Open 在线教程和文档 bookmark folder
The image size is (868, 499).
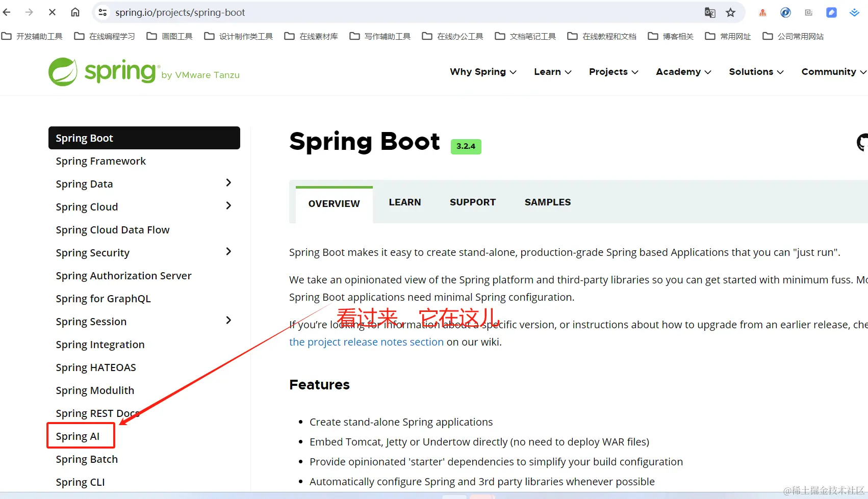tap(602, 36)
